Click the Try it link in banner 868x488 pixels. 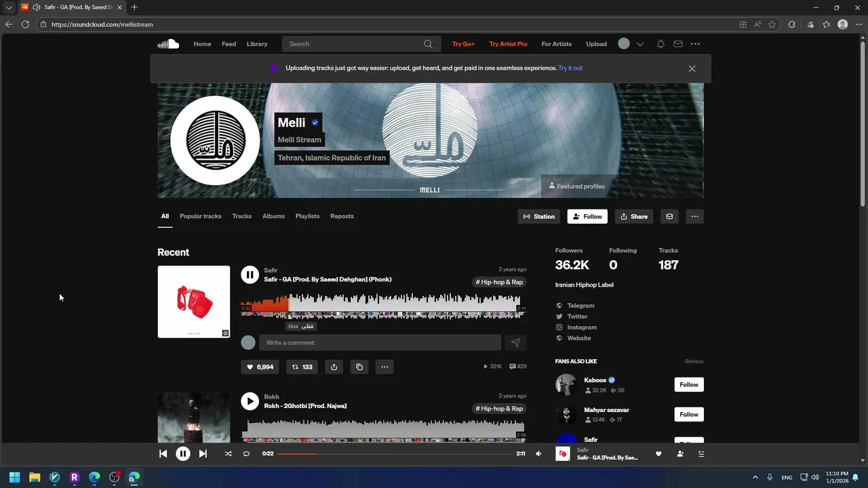tap(570, 68)
